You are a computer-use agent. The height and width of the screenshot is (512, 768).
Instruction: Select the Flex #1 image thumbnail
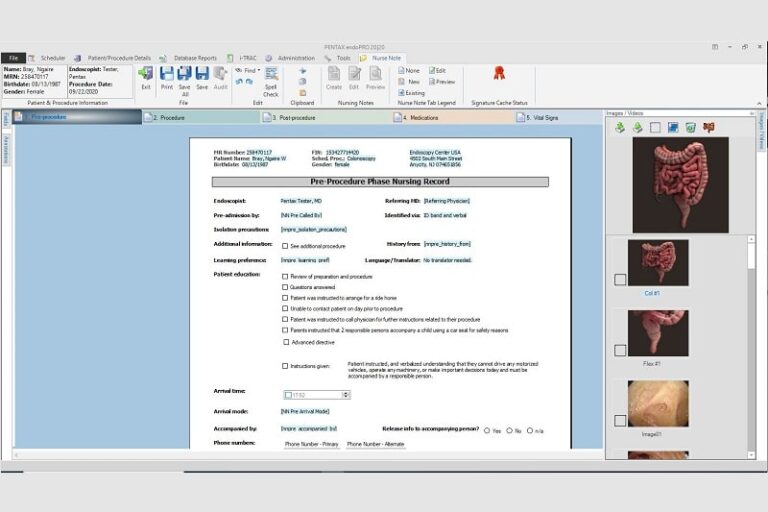658,333
